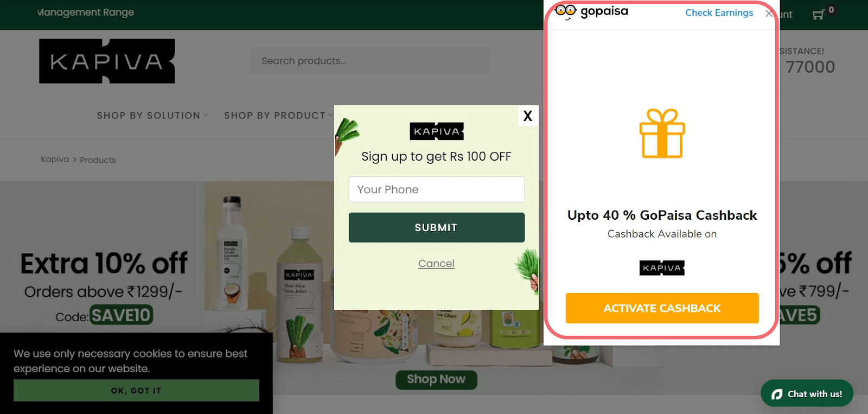Click Cancel link in signup popup
Viewport: 868px width, 414px height.
point(436,263)
